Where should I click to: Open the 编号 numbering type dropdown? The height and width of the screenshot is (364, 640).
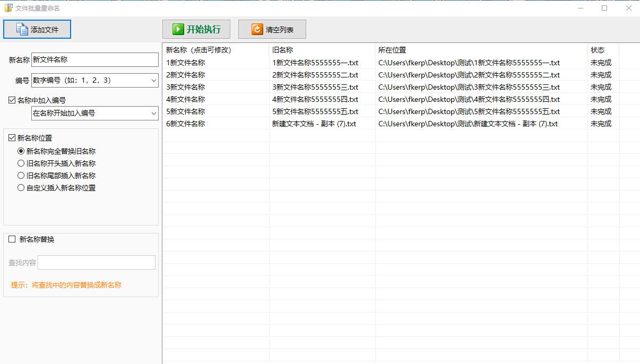pyautogui.click(x=95, y=81)
